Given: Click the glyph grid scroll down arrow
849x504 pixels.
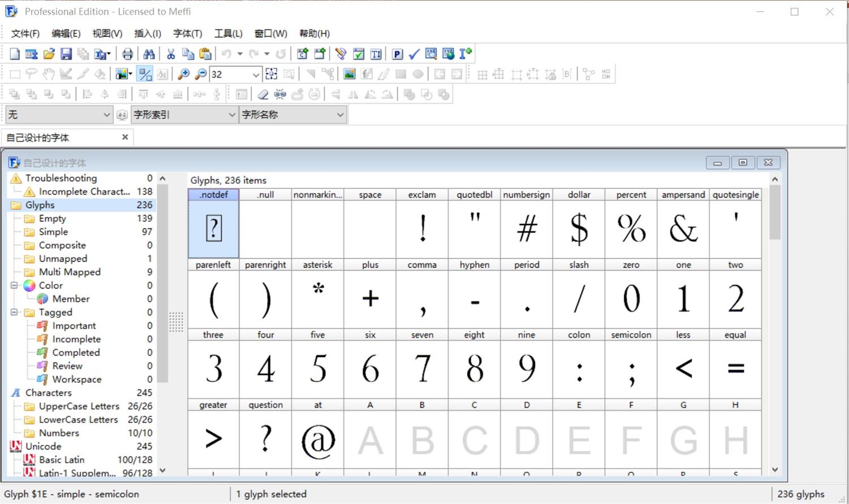Looking at the screenshot, I should point(775,469).
